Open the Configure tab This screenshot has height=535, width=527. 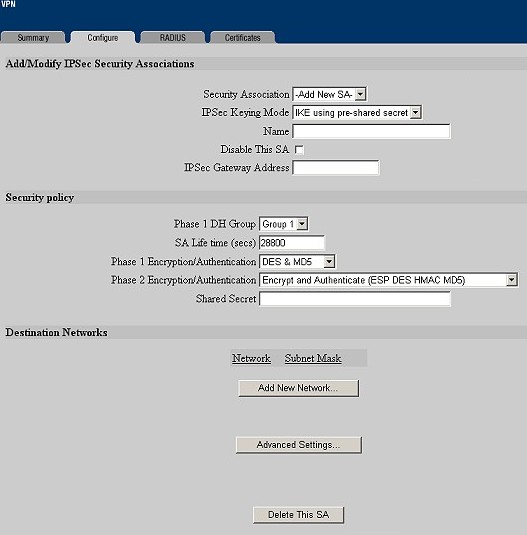(103, 38)
